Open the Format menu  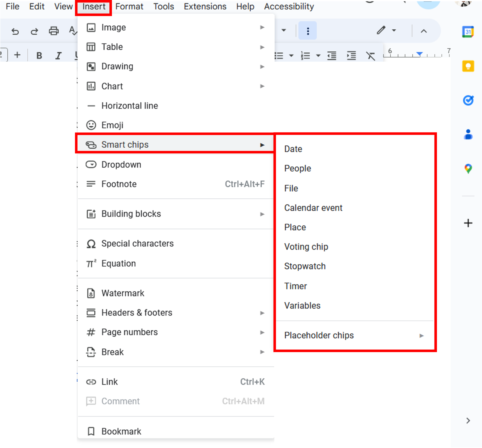coord(129,6)
